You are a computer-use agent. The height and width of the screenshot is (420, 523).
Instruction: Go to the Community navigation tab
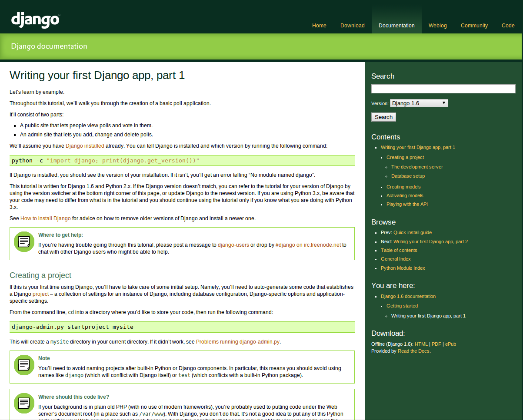[x=474, y=26]
